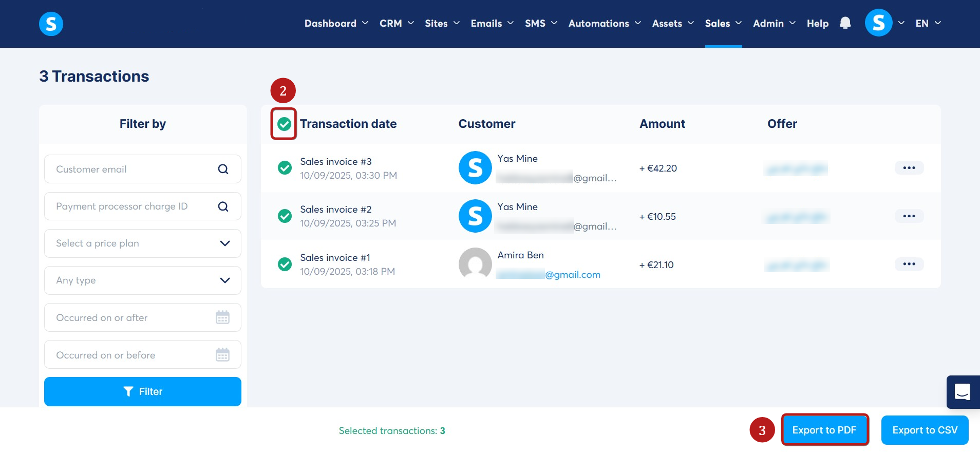
Task: Click the +€42.20 amount
Action: [658, 168]
